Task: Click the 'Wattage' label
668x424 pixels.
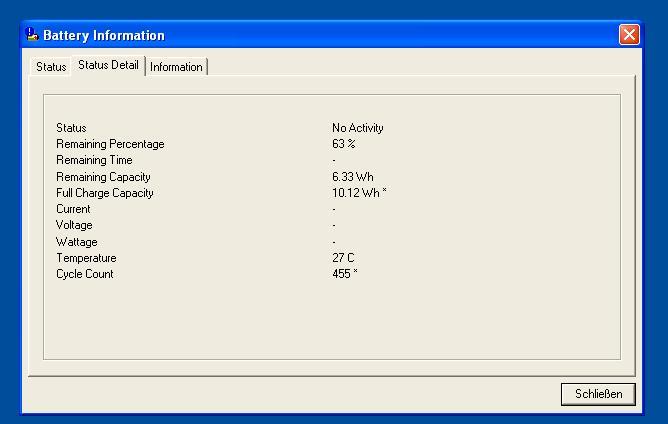Action: (76, 242)
